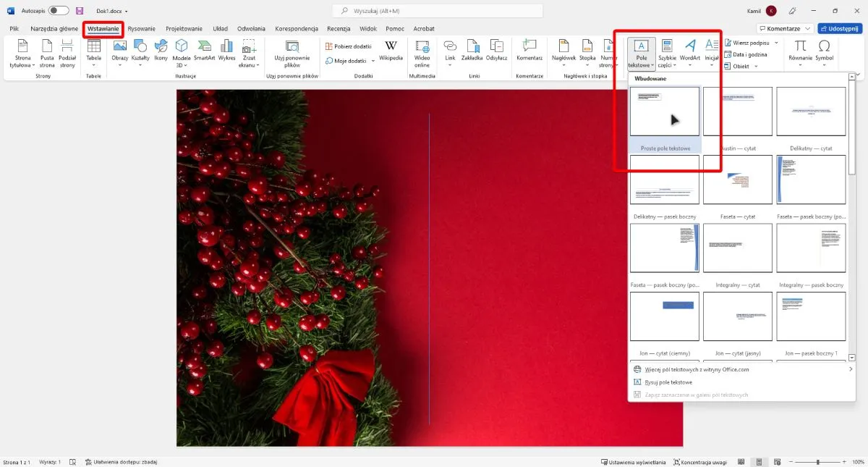
Task: Add a Komentarz comment from ribbon
Action: pyautogui.click(x=529, y=51)
